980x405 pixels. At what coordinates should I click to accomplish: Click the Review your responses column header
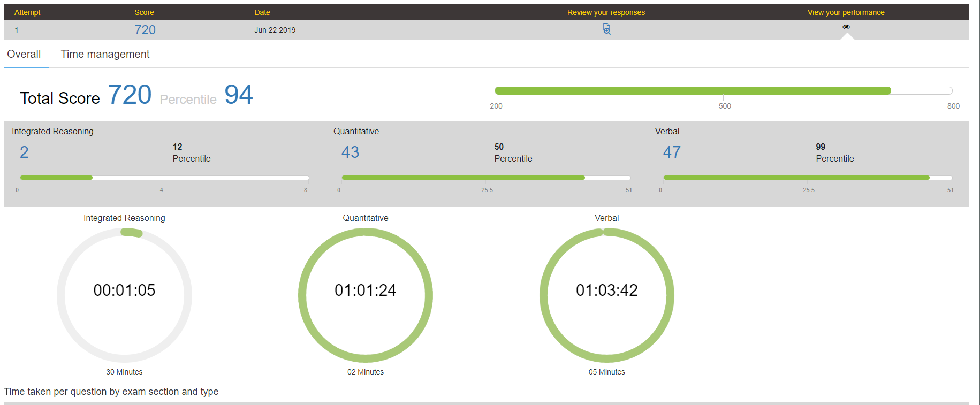click(x=606, y=12)
